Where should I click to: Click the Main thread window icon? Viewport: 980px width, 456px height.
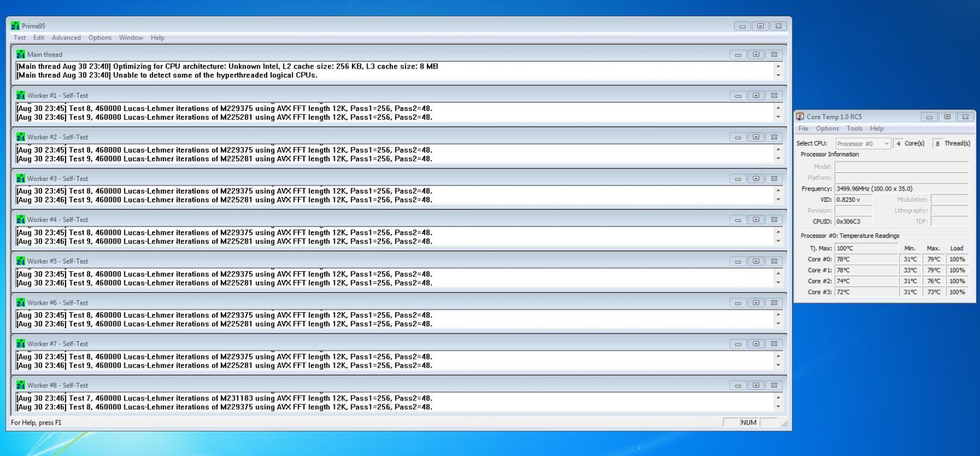(21, 54)
